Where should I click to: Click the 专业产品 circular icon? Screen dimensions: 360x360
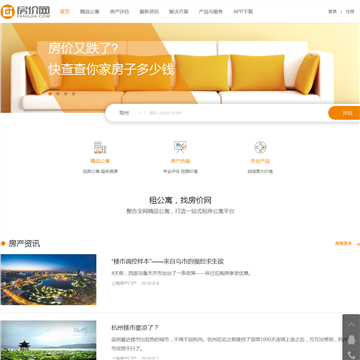point(260,147)
